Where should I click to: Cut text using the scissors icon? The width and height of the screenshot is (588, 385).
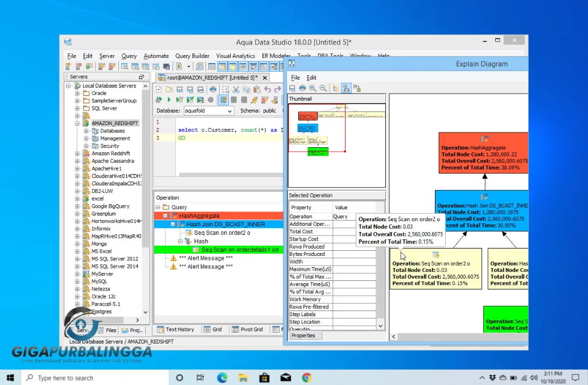(x=237, y=89)
